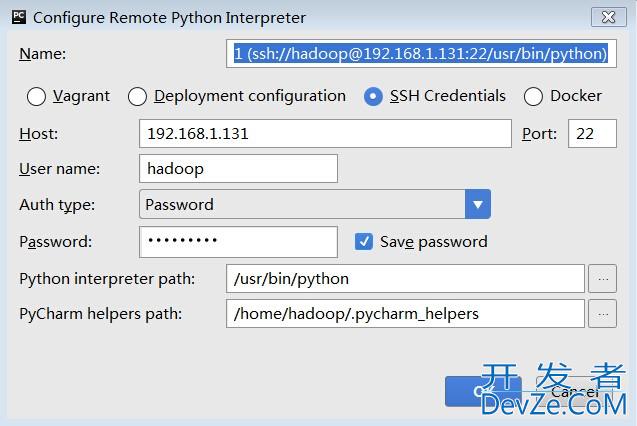The image size is (637, 426).
Task: Click into the Password field
Action: [x=238, y=242]
